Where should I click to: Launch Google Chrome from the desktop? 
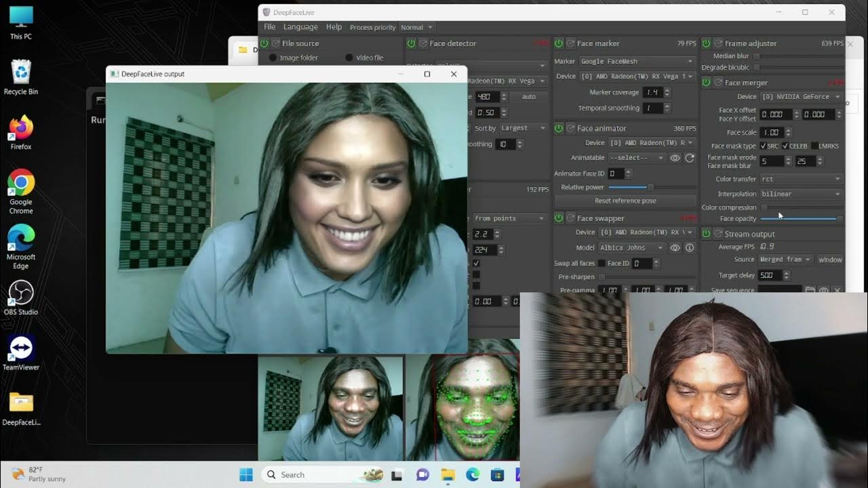point(21,191)
